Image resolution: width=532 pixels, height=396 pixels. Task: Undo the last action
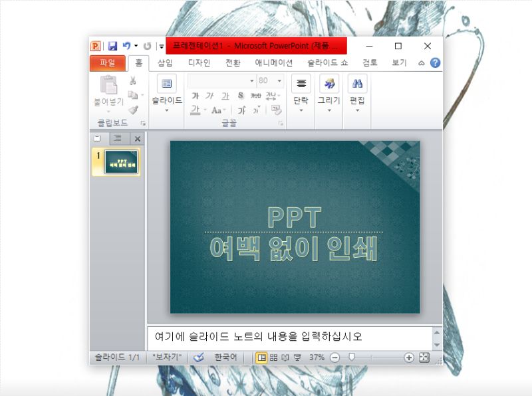pyautogui.click(x=126, y=45)
